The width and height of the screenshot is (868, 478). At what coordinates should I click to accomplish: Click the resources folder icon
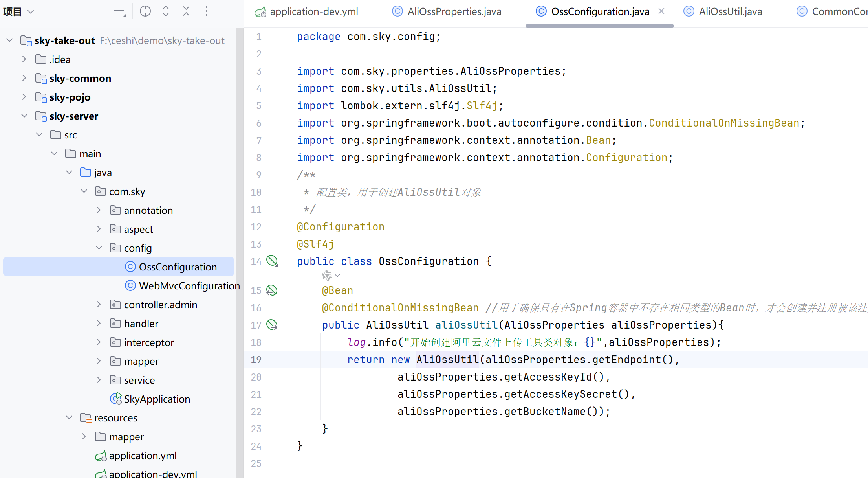tap(86, 418)
